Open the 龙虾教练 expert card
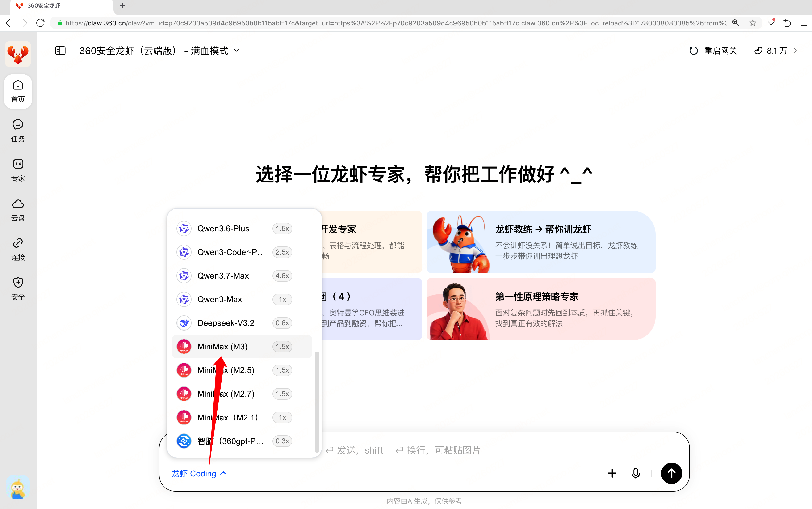Image resolution: width=812 pixels, height=509 pixels. click(x=541, y=242)
